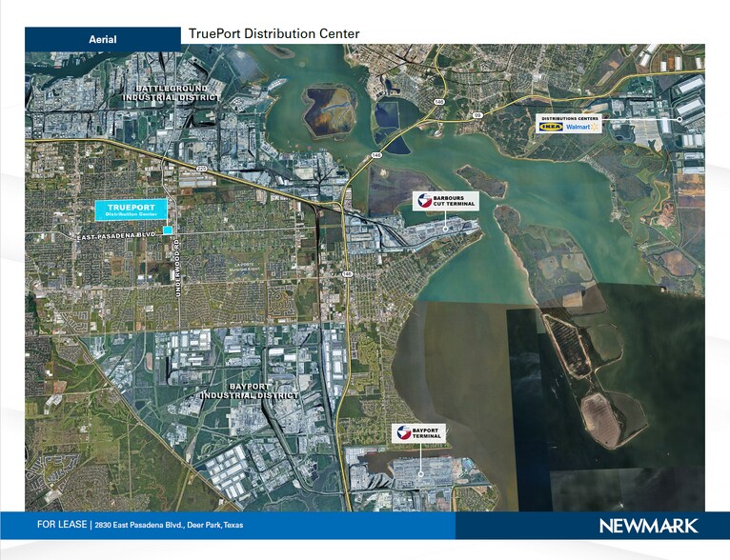The width and height of the screenshot is (730, 560).
Task: Click the blue square site marker
Action: tap(168, 230)
